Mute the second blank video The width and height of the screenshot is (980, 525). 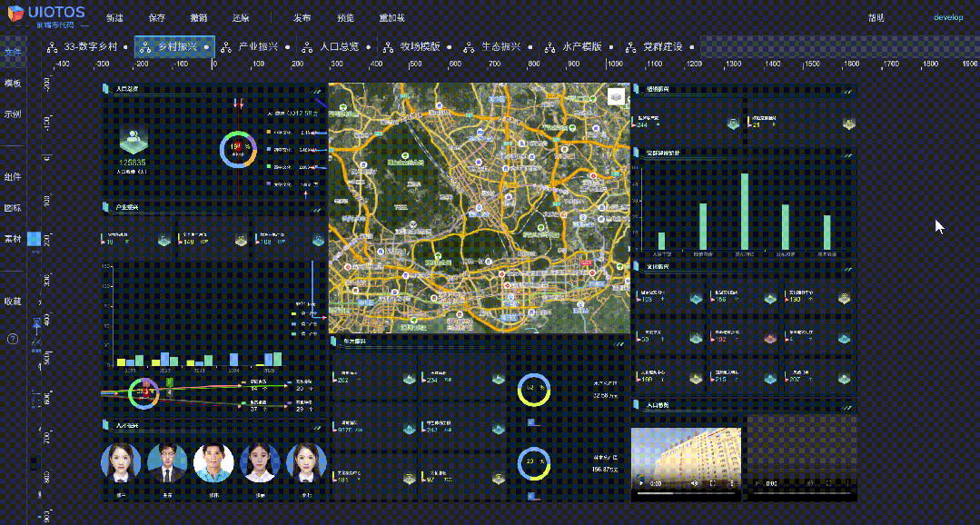tap(810, 483)
